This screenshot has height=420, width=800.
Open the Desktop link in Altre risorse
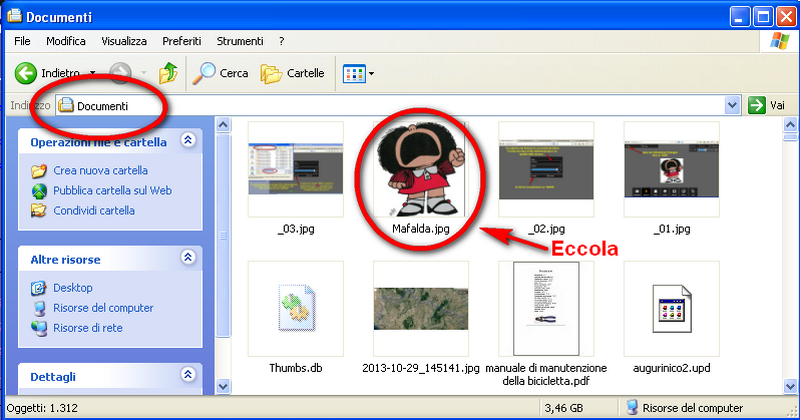[73, 288]
